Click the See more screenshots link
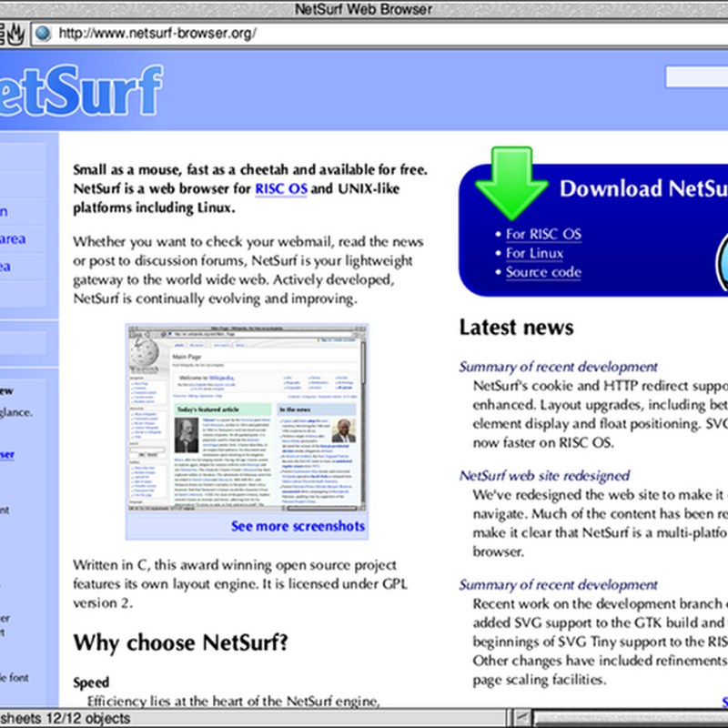This screenshot has width=728, height=728. 298,526
